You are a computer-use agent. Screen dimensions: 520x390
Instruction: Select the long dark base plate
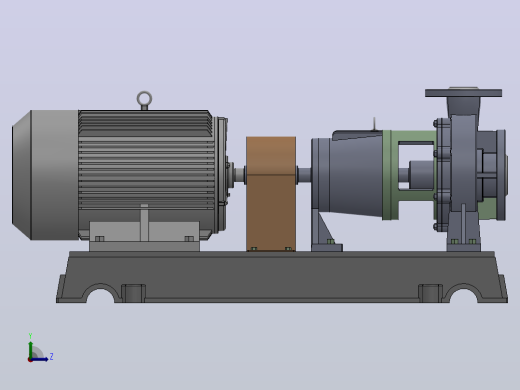click(x=282, y=277)
